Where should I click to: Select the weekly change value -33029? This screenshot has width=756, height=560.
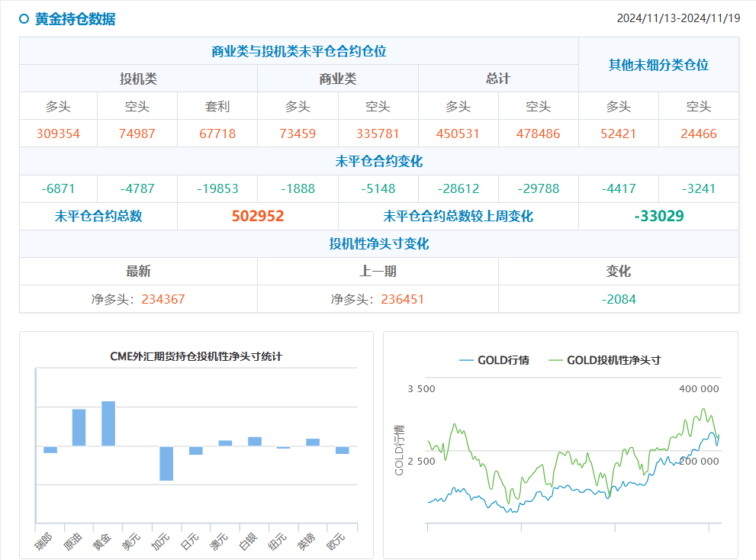[658, 217]
